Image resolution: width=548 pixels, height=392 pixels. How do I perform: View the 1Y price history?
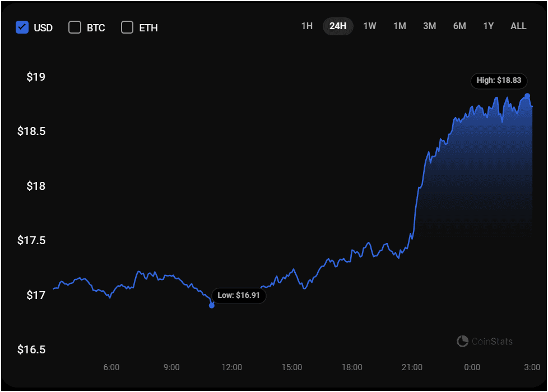(488, 26)
